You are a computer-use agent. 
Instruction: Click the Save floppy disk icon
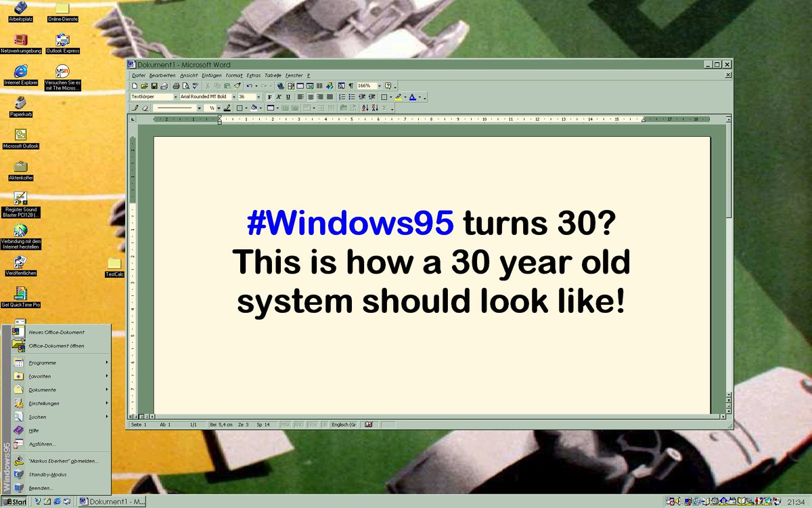pos(154,86)
